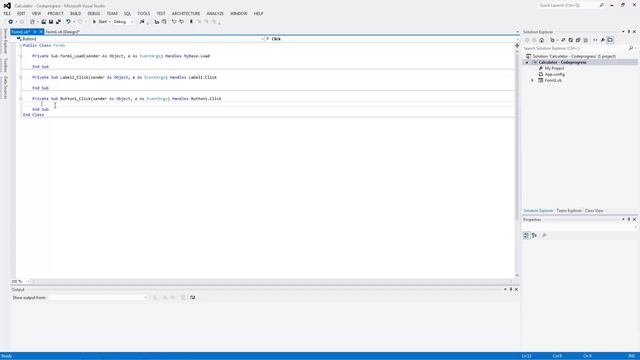Auto-hide Solution Explorer using its pin icon
Screen dimensions: 640x360
click(x=629, y=32)
